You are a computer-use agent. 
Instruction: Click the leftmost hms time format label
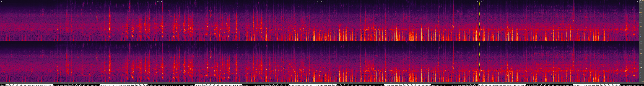tap(1, 83)
